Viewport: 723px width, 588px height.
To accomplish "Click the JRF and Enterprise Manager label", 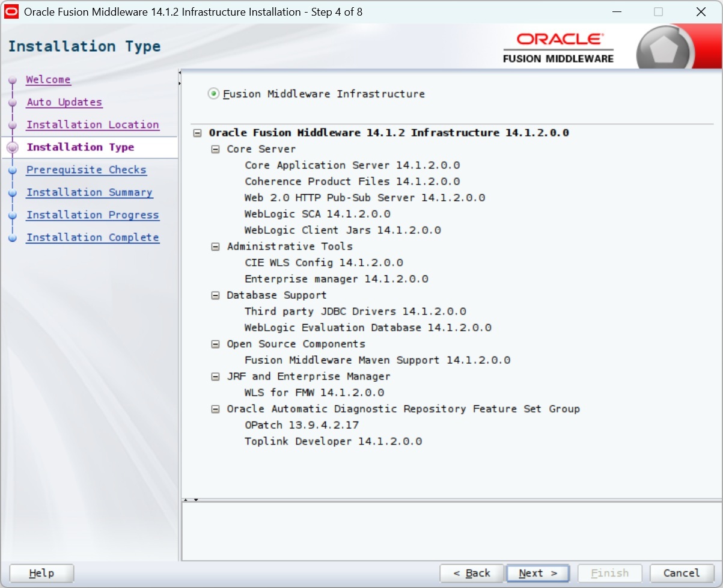I will pyautogui.click(x=308, y=376).
